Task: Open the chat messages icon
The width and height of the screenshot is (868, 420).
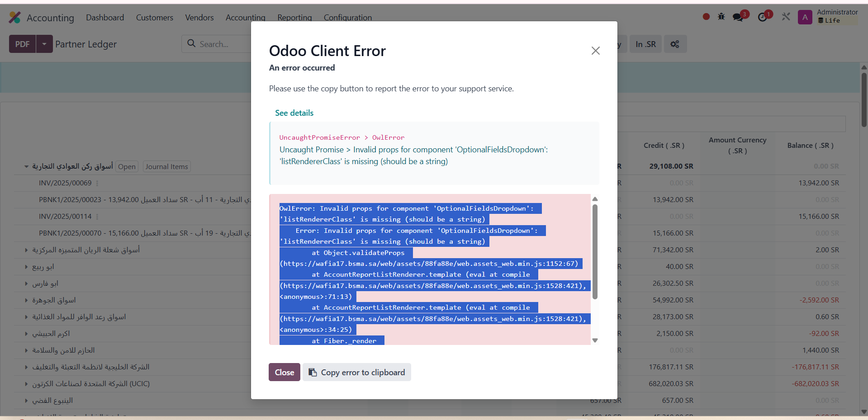Action: coord(738,17)
